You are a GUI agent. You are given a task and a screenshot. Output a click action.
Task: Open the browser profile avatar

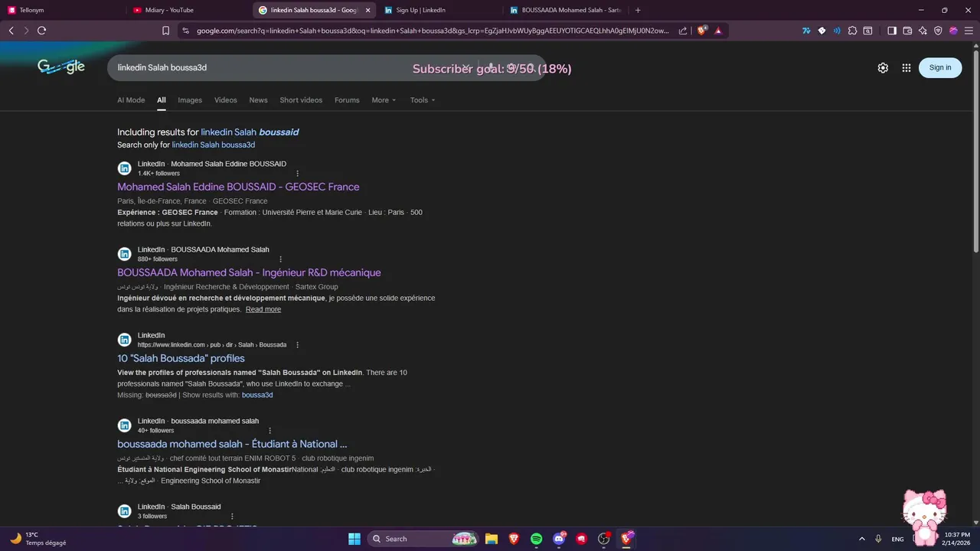pyautogui.click(x=953, y=31)
